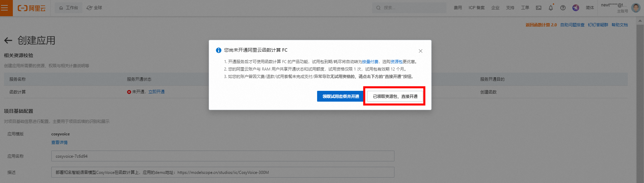Click the vertical scrollbar up arrow
The image size is (644, 183).
[x=640, y=21]
